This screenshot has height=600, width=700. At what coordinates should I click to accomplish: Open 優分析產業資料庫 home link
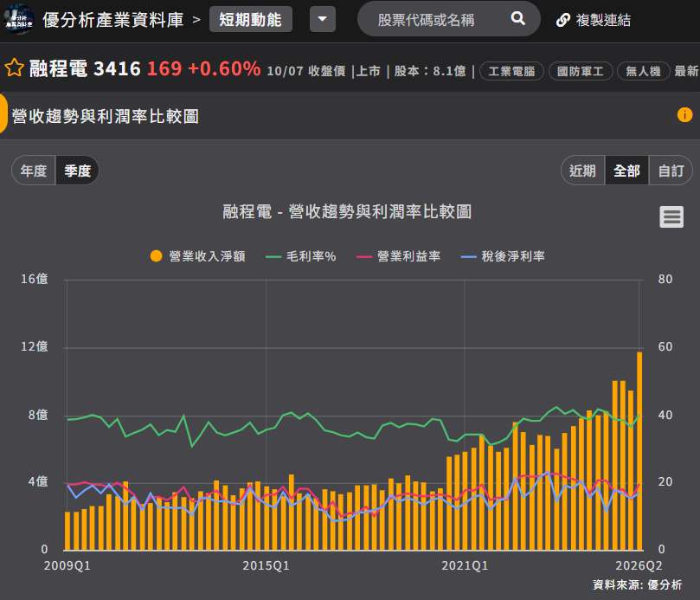point(113,20)
